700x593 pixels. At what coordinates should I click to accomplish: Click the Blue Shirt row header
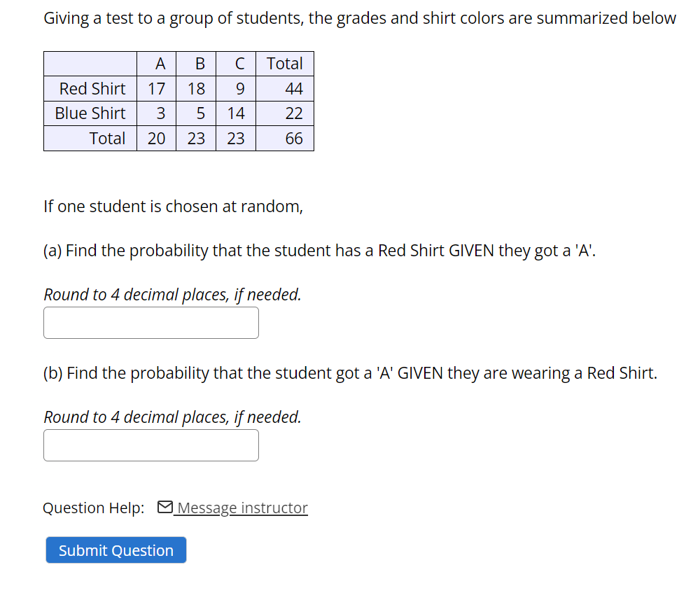coord(90,113)
